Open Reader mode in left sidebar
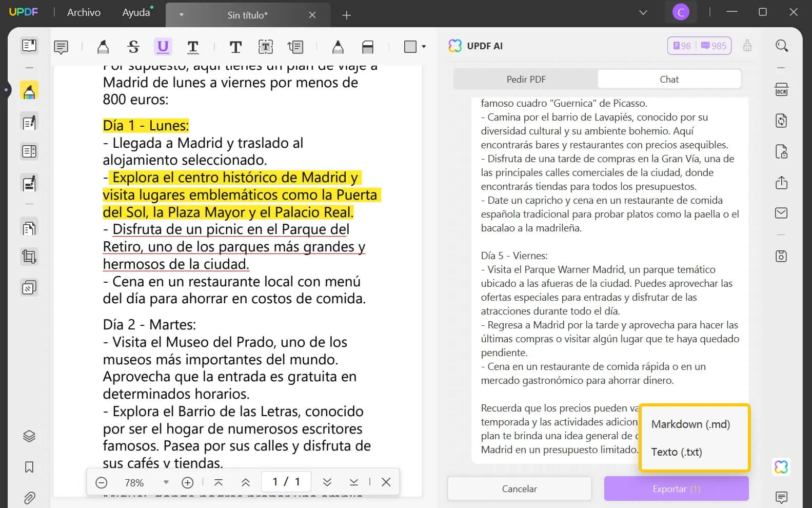This screenshot has width=812, height=508. tap(29, 46)
